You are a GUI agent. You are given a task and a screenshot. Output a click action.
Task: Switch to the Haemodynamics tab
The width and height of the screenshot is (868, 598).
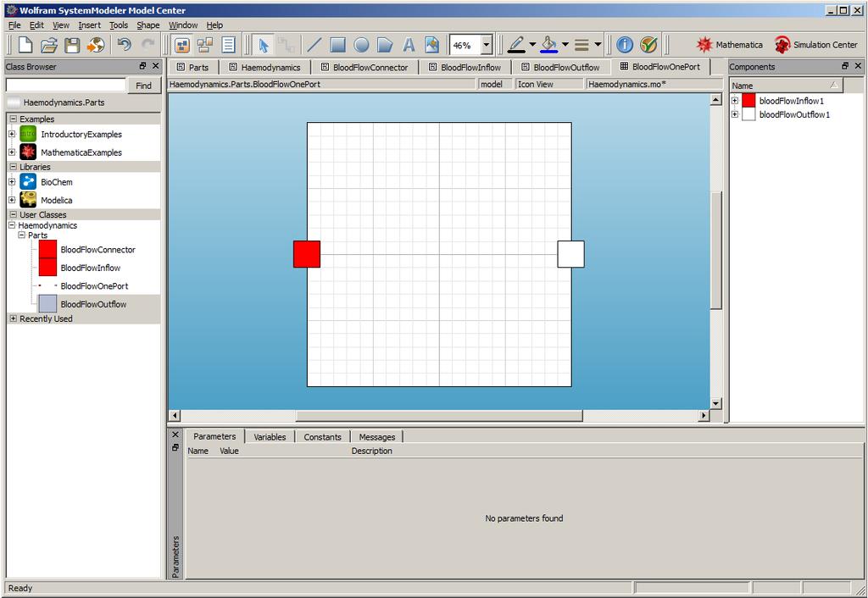pyautogui.click(x=264, y=68)
